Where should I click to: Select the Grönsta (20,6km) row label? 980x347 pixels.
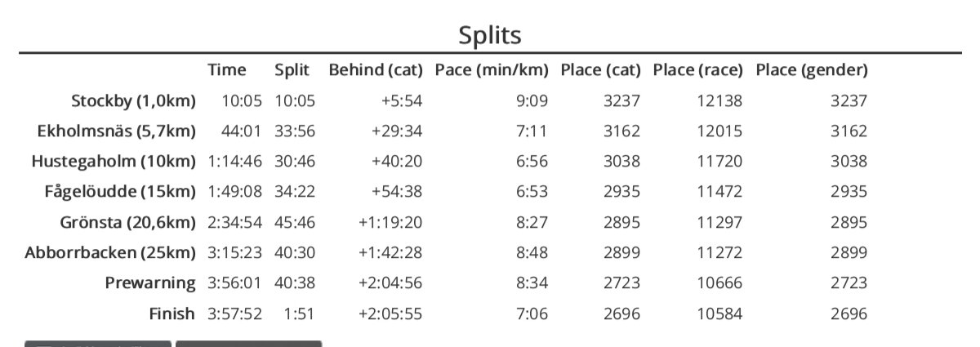128,223
